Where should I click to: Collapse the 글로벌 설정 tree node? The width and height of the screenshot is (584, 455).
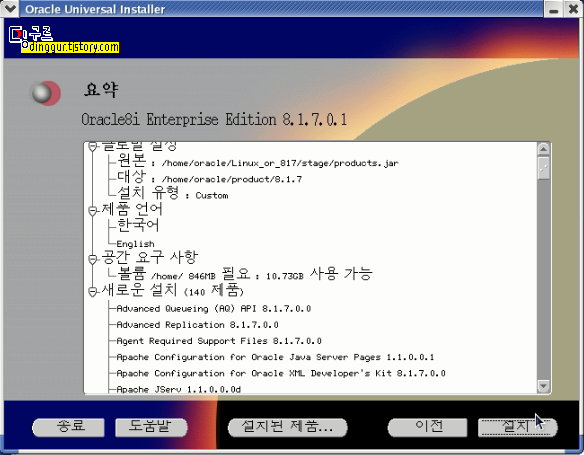pyautogui.click(x=92, y=147)
